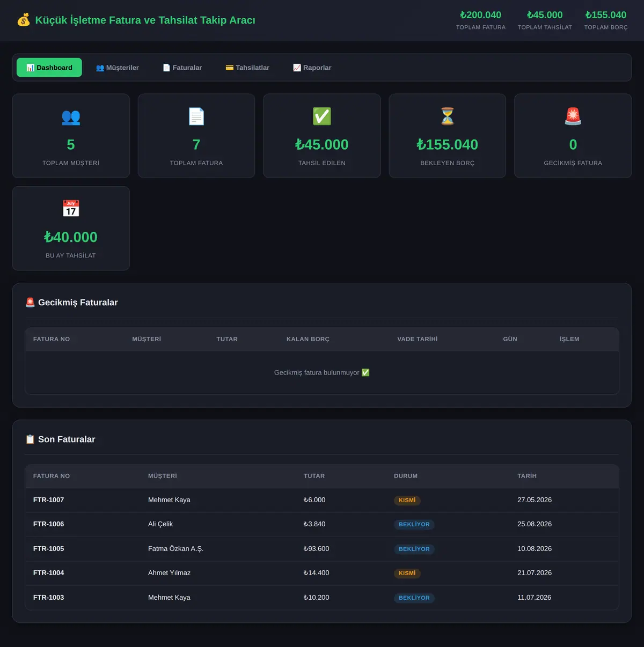Click the calendar icon above Bu Ay Tahsilat
Image resolution: width=644 pixels, height=647 pixels.
click(x=71, y=209)
